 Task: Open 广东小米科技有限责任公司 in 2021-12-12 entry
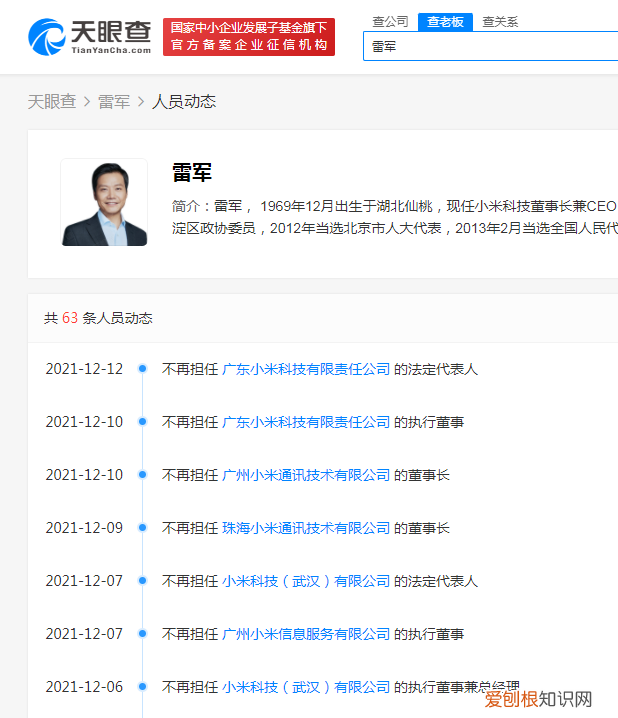pyautogui.click(x=306, y=369)
